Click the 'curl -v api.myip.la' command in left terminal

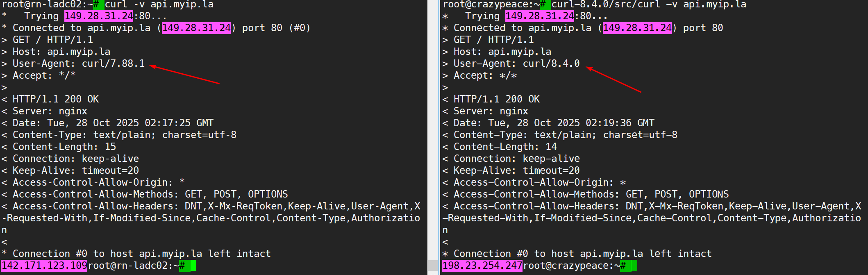coord(159,5)
